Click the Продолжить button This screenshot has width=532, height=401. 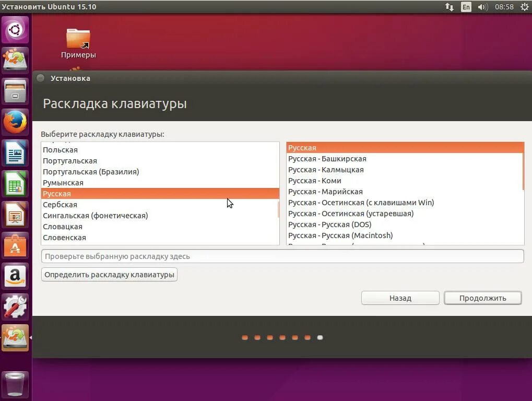coord(482,298)
